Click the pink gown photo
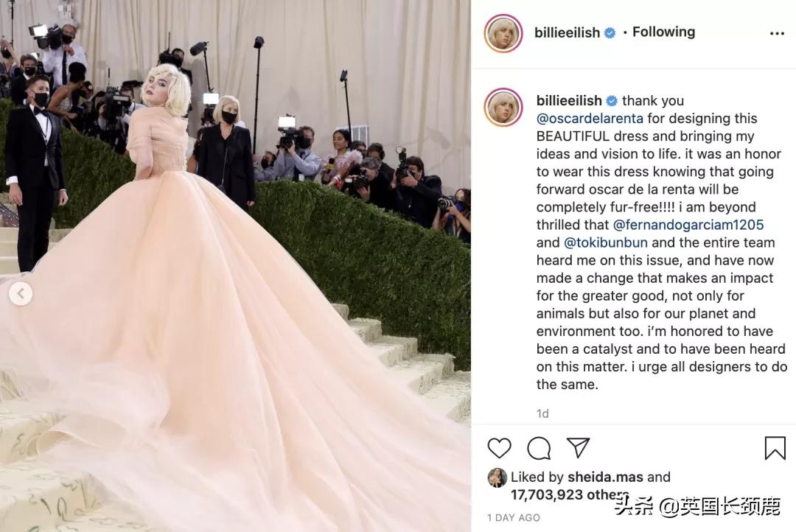Screen dimensions: 796x532 pos(235,266)
